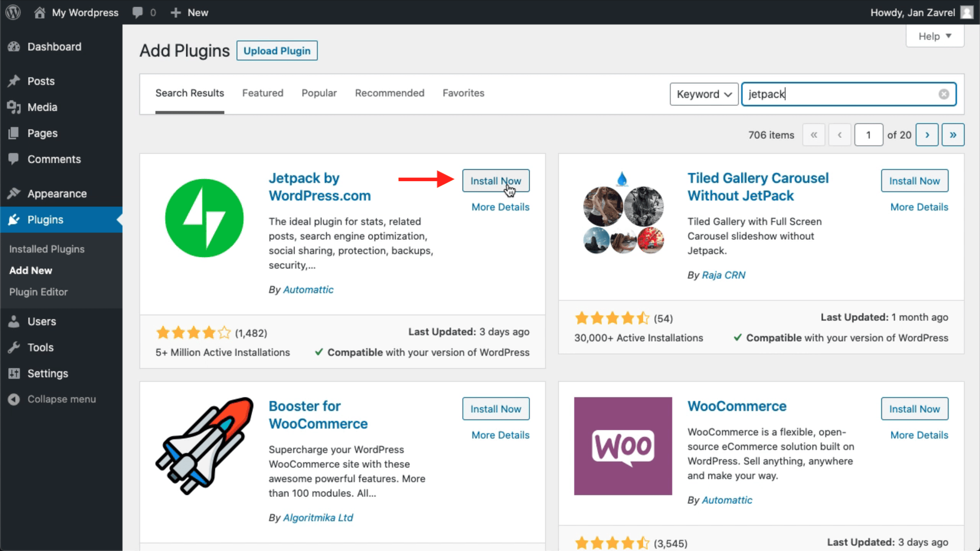980x551 pixels.
Task: Open the Recommended plugins tab
Action: click(x=389, y=93)
